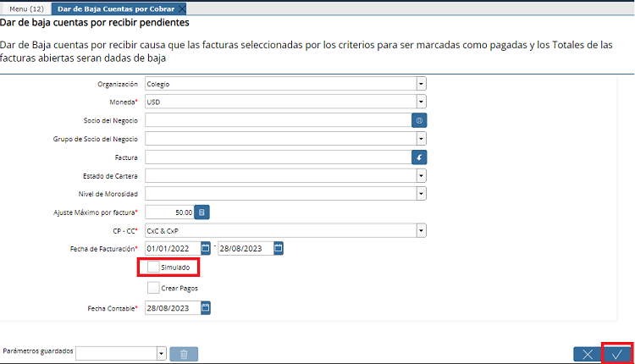Image resolution: width=635 pixels, height=364 pixels.
Task: Click the Factura search icon button
Action: (x=419, y=157)
